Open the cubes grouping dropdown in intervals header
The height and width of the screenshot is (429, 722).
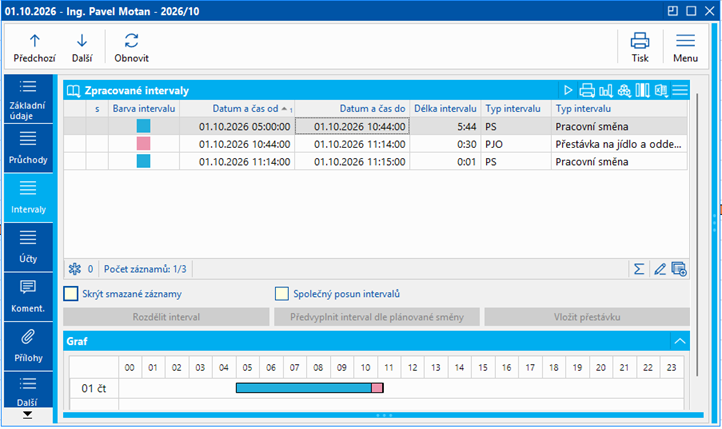point(624,90)
